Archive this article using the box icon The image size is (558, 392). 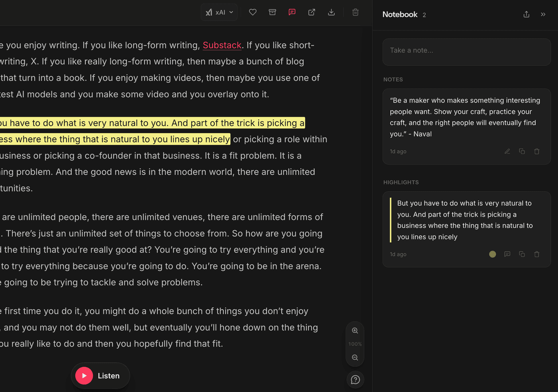[x=272, y=12]
